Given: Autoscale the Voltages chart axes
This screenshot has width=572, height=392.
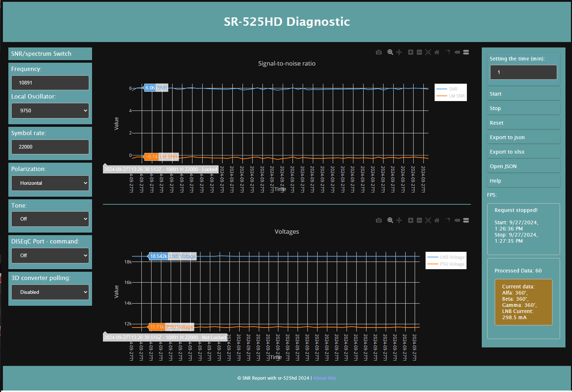Looking at the screenshot, I should click(x=428, y=220).
